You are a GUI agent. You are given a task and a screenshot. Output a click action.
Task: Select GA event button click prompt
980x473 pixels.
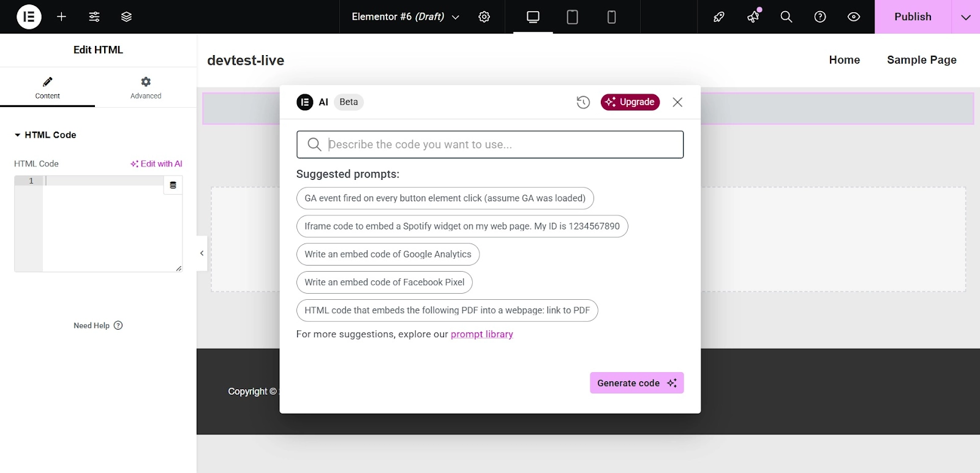(445, 198)
